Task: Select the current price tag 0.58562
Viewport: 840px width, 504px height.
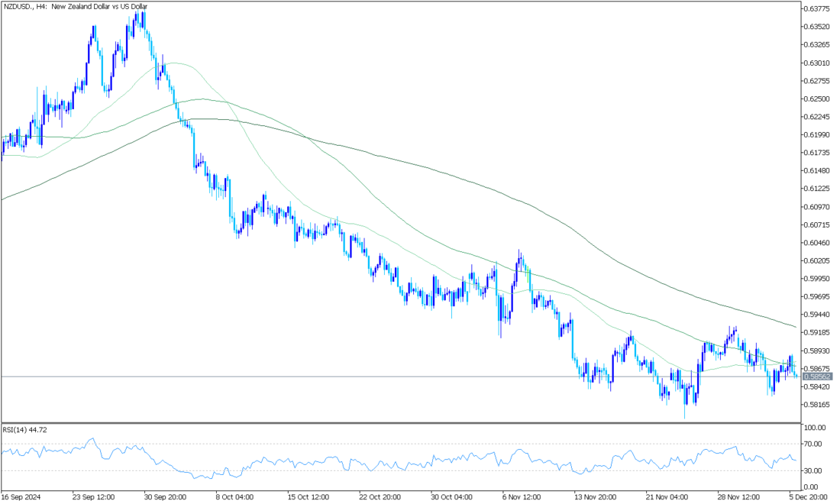Action: [818, 377]
